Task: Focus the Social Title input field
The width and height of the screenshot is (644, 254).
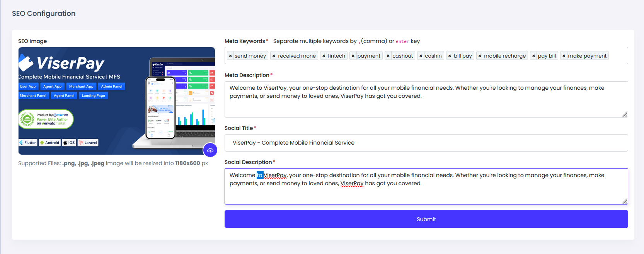Action: 425,143
